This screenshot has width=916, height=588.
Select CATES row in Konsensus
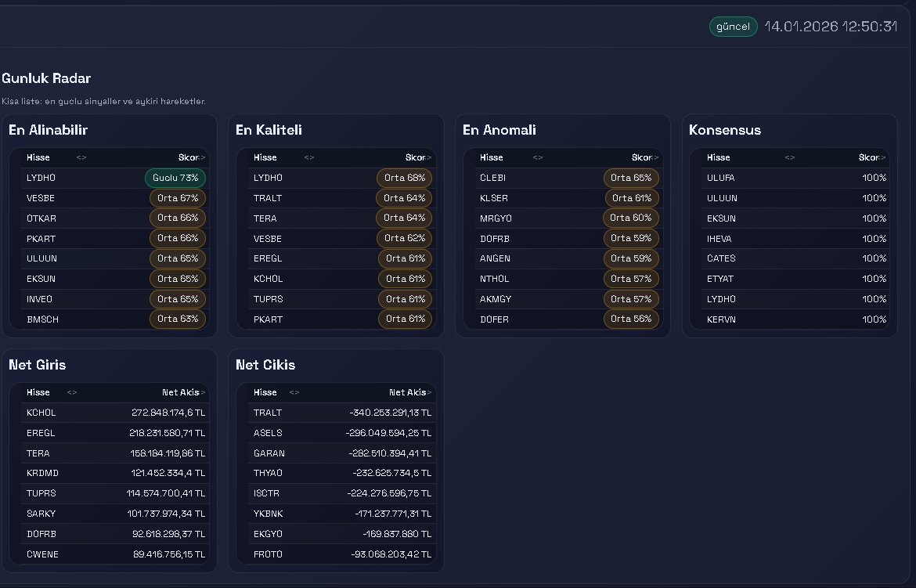click(x=795, y=258)
